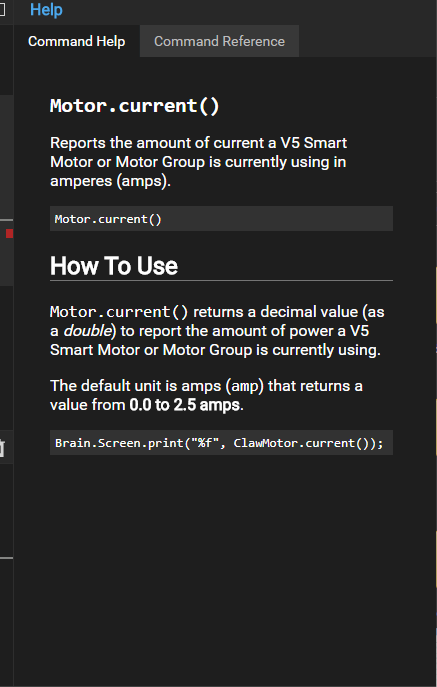The image size is (437, 687).
Task: Click the italic word double
Action: click(87, 331)
